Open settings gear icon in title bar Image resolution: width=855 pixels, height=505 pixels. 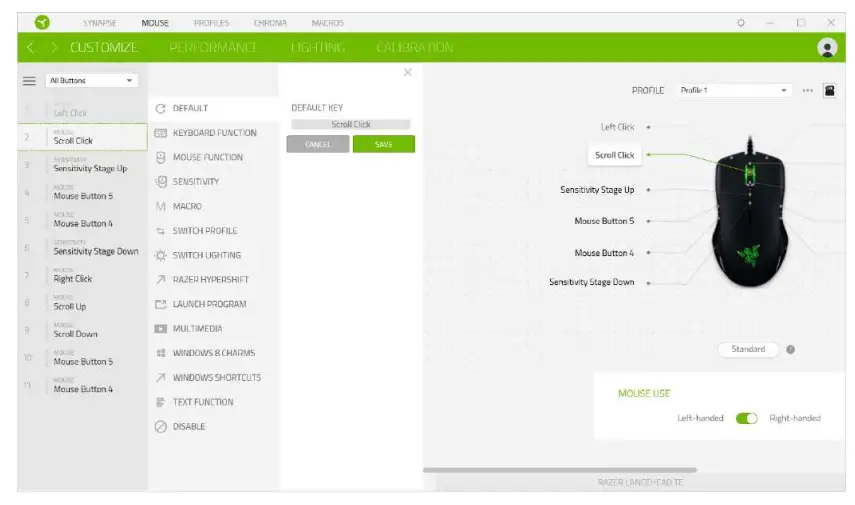pos(740,23)
